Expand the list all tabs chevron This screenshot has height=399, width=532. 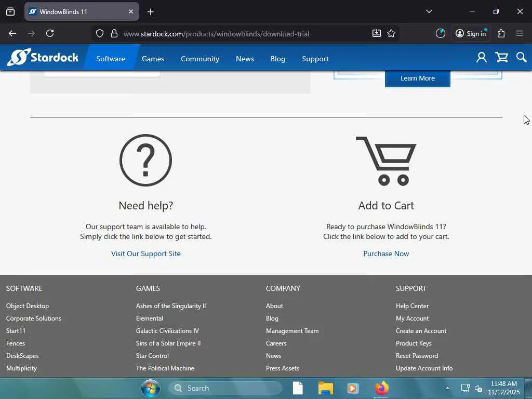pyautogui.click(x=429, y=11)
